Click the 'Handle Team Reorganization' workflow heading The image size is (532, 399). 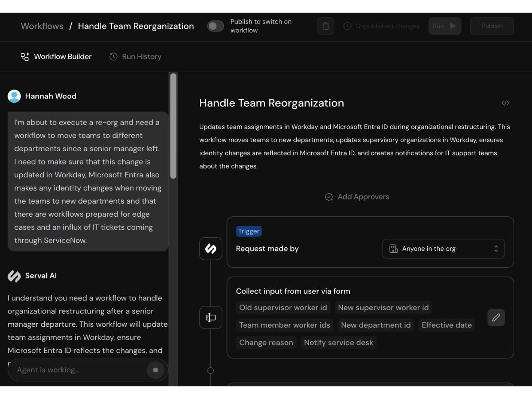coord(272,103)
